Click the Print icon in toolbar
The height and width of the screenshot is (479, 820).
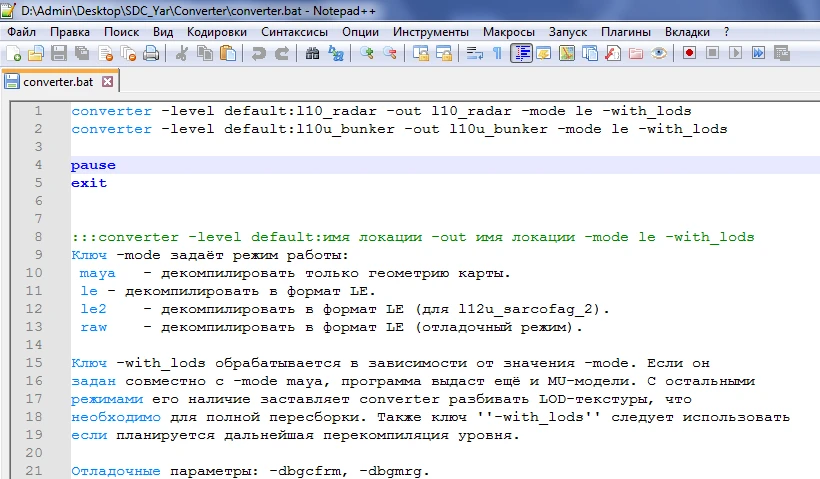click(150, 53)
